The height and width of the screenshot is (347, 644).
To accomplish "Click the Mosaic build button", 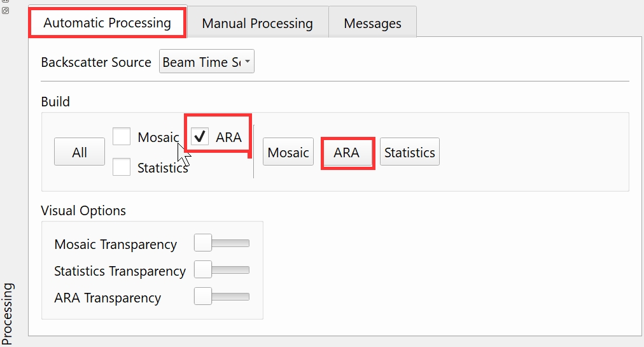I will coord(288,152).
